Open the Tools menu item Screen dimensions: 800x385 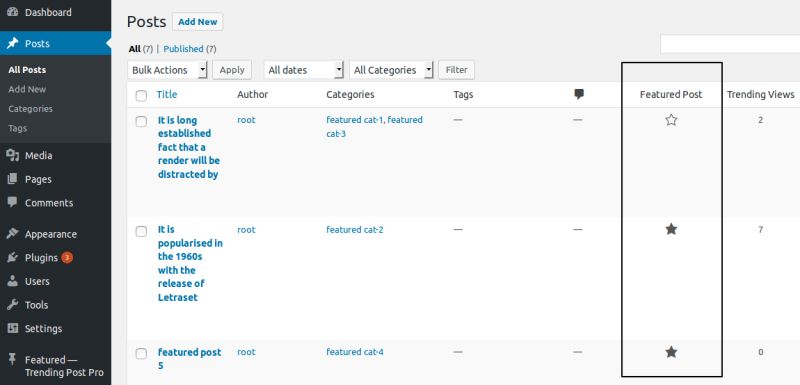coord(55,305)
